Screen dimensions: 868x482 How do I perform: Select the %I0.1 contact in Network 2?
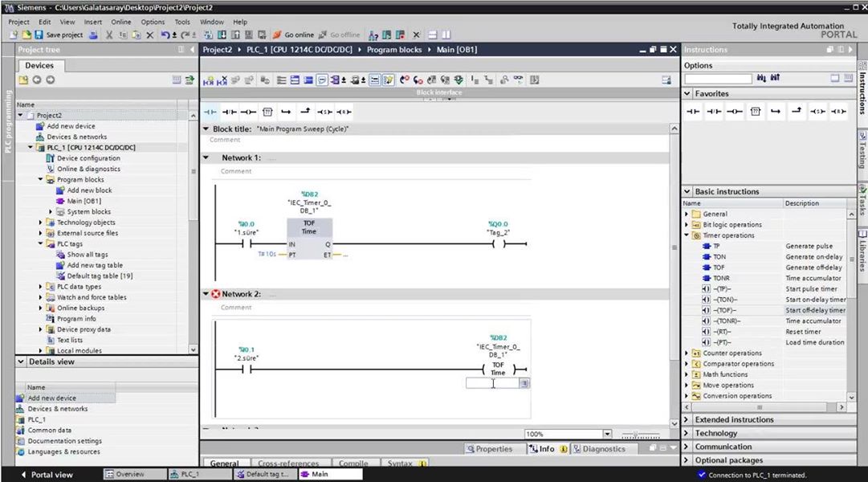tap(247, 370)
